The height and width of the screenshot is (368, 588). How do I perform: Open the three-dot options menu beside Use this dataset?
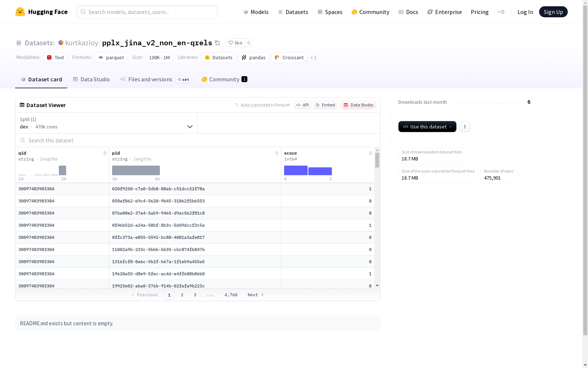pos(465,127)
